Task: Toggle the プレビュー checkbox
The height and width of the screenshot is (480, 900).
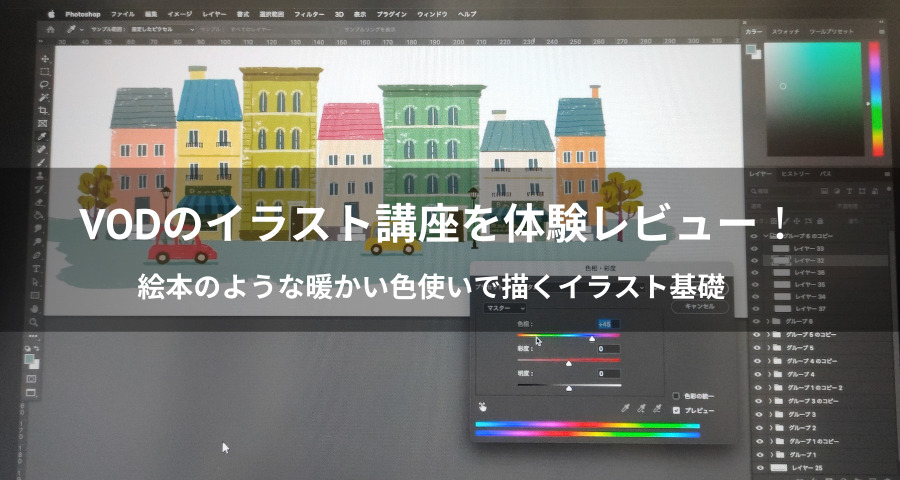Action: tap(676, 411)
